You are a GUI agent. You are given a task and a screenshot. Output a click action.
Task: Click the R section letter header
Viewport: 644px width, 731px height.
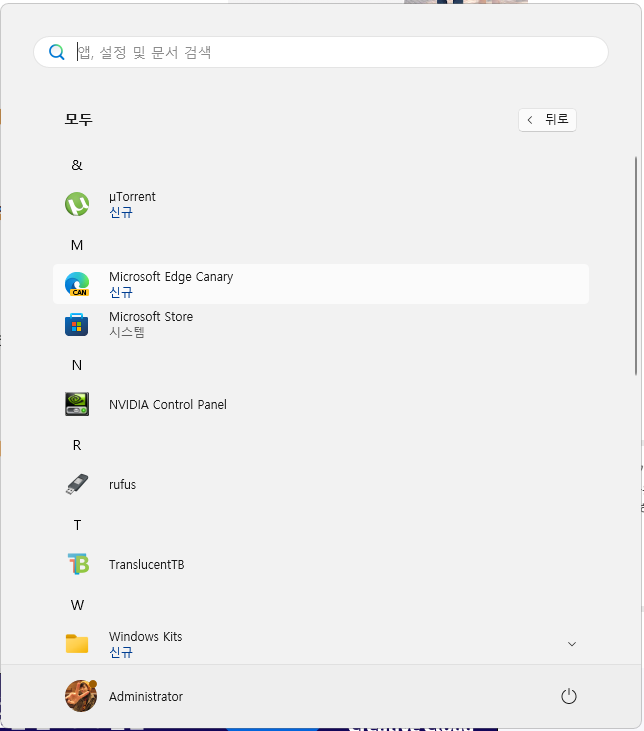pos(77,445)
